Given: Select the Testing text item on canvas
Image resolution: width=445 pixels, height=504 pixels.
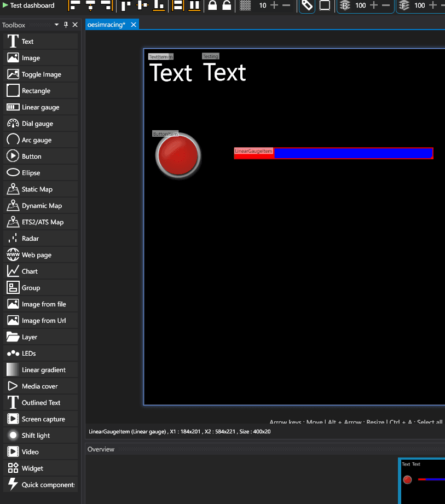Looking at the screenshot, I should pyautogui.click(x=224, y=73).
